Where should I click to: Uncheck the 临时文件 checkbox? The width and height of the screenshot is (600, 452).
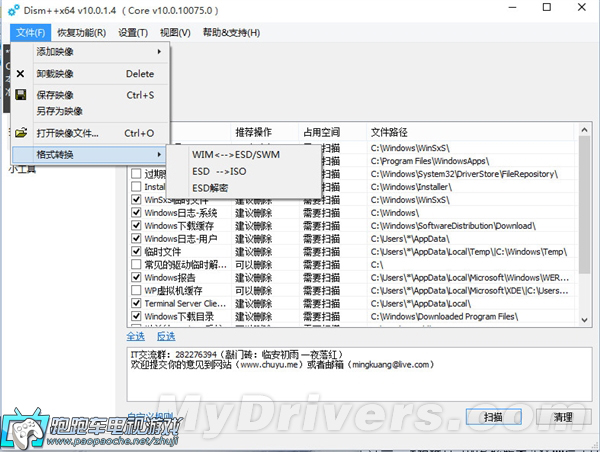point(136,252)
